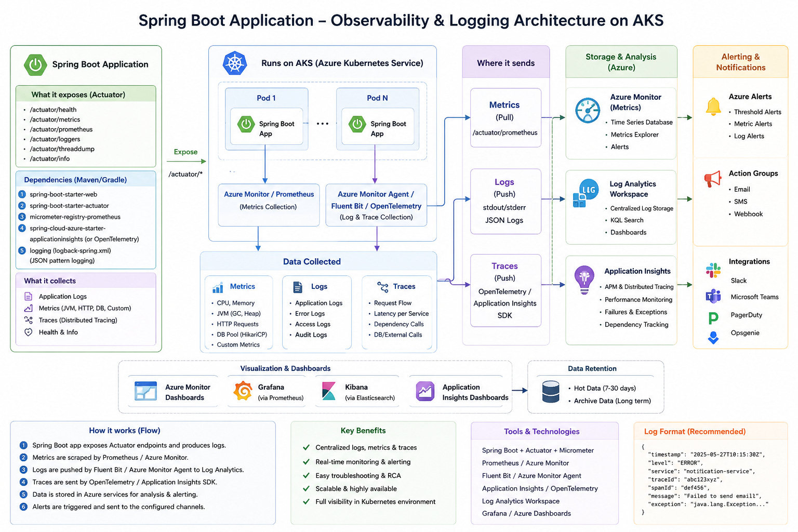Select Webhook under Action Groups
798x532 pixels.
pos(749,214)
